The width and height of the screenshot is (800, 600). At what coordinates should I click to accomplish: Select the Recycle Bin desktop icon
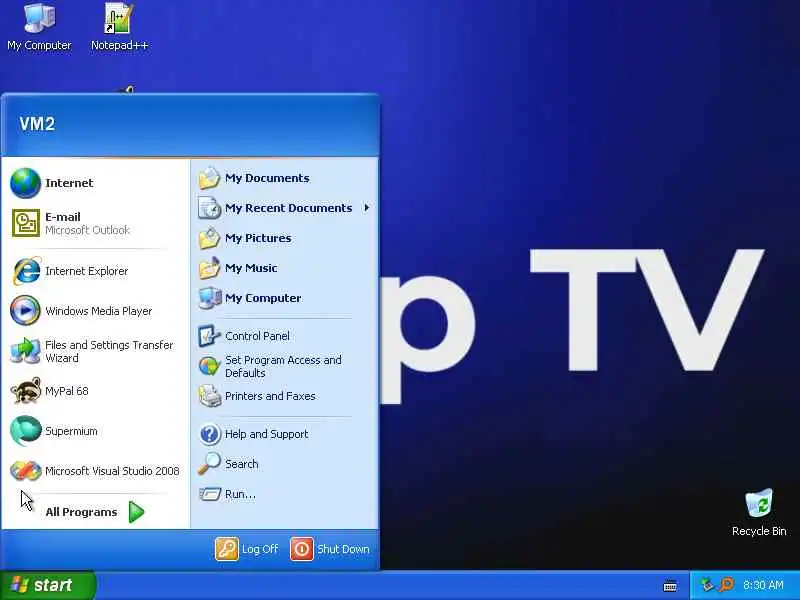coord(759,503)
